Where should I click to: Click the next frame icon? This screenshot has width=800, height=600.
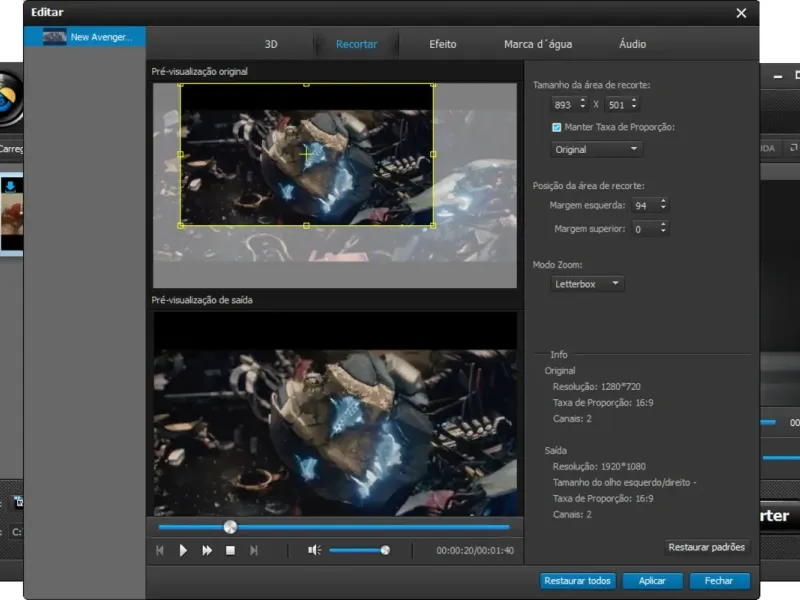[254, 550]
